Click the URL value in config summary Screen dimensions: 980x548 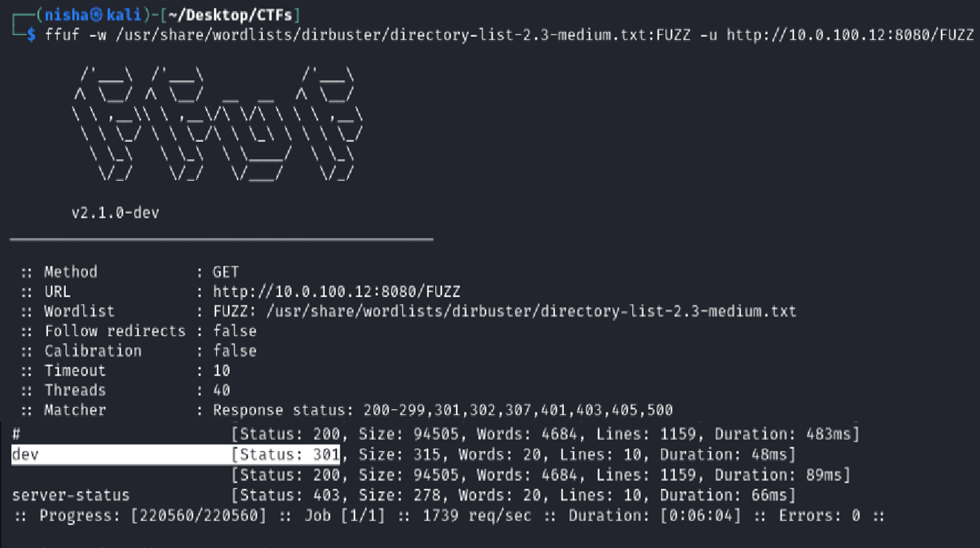336,291
